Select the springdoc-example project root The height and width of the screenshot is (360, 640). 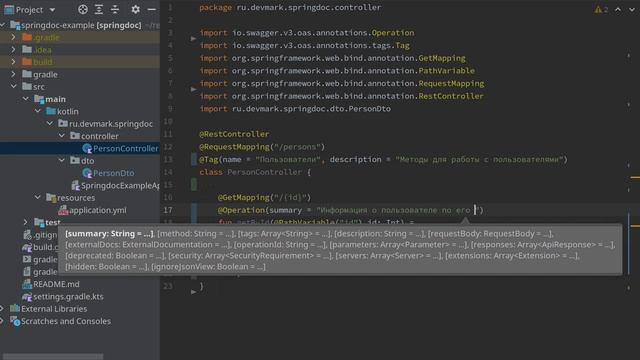click(x=81, y=25)
